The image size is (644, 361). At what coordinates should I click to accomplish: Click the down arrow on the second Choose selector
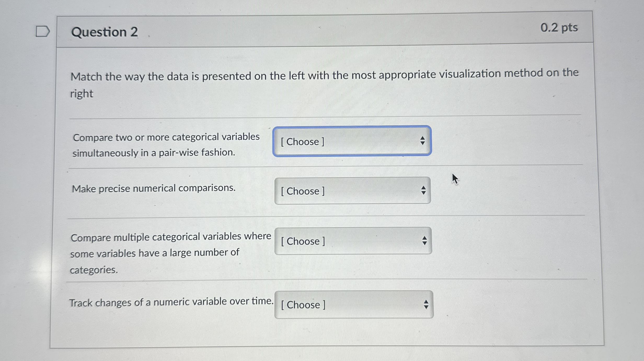(x=423, y=194)
